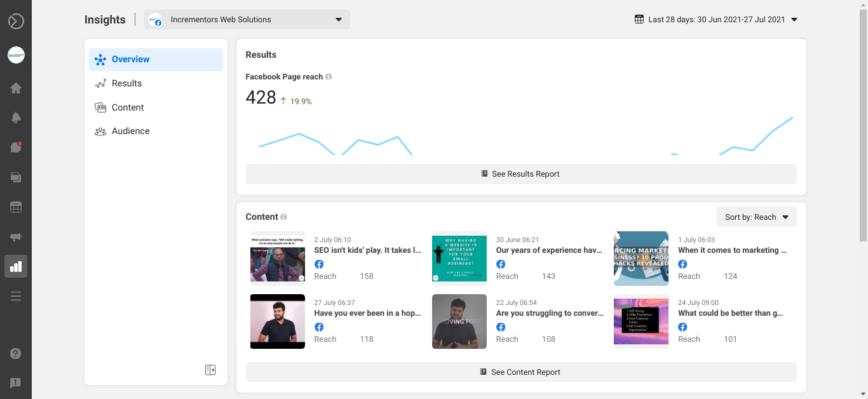This screenshot has width=868, height=399.
Task: Click the Home icon in left sidebar
Action: 16,88
